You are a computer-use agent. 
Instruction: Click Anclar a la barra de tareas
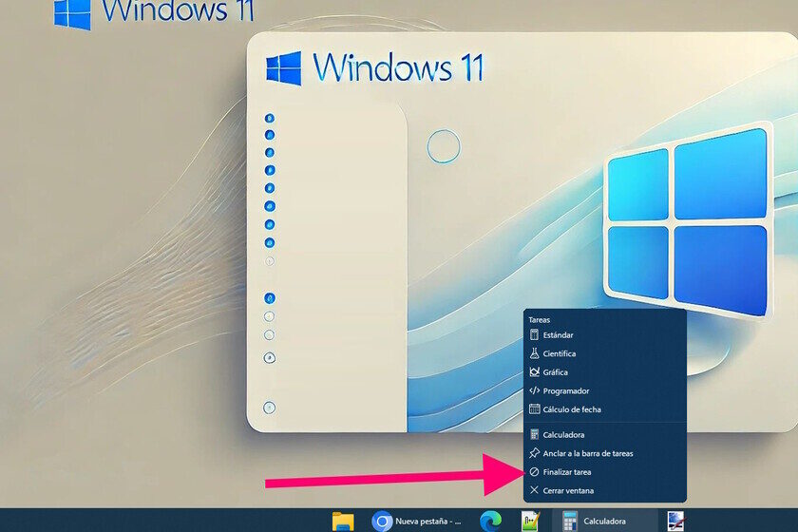tap(604, 453)
